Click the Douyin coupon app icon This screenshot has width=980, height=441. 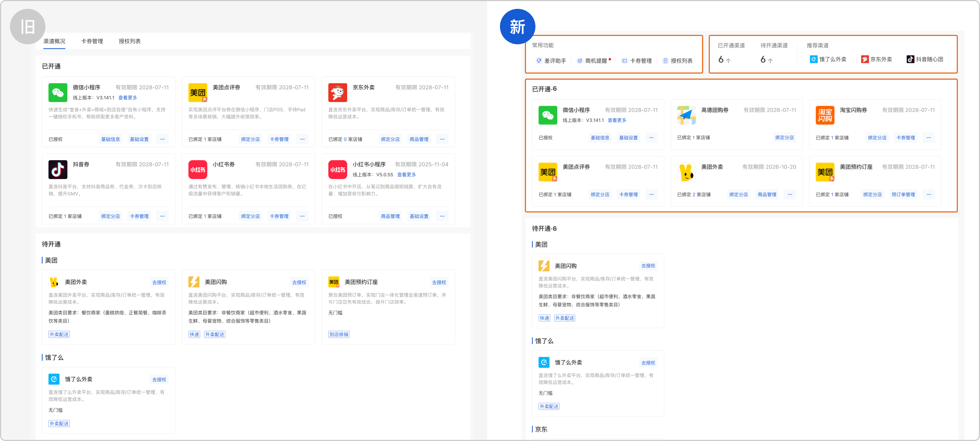pos(58,170)
